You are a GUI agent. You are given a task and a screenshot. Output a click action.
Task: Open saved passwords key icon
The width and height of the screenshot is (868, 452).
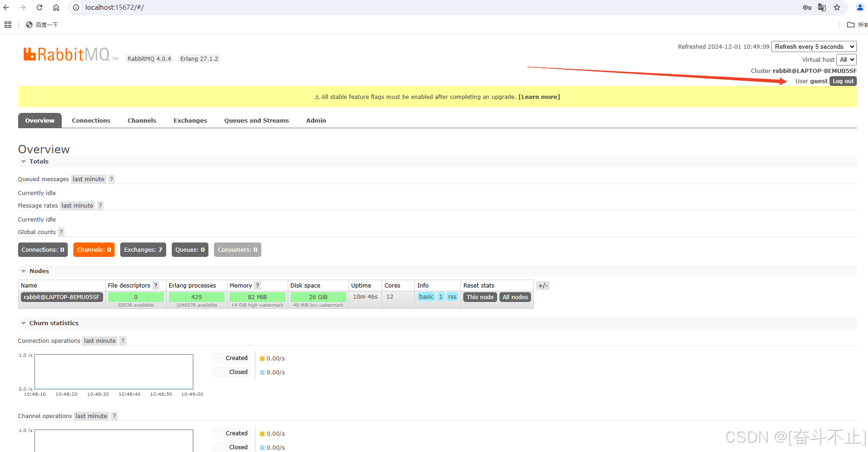click(x=807, y=7)
